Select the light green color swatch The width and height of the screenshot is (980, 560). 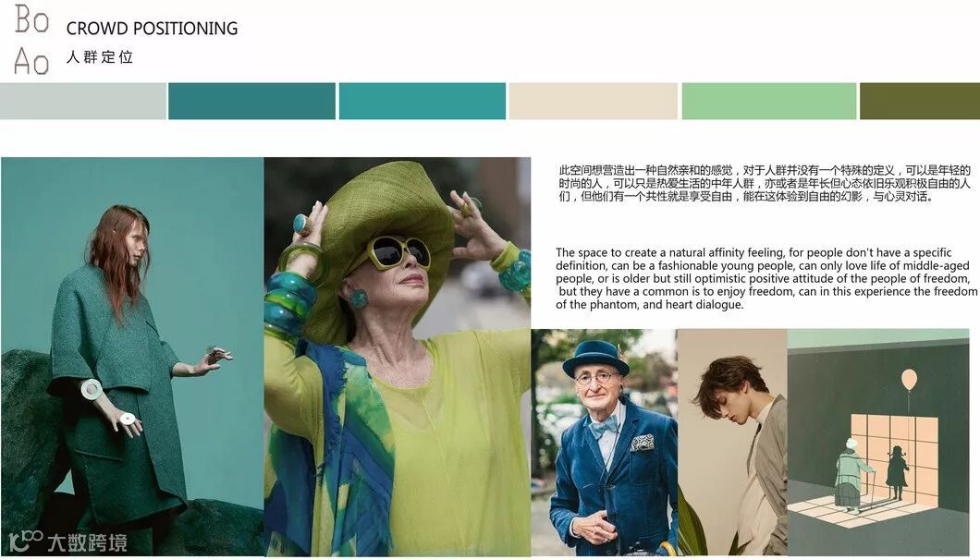point(769,101)
